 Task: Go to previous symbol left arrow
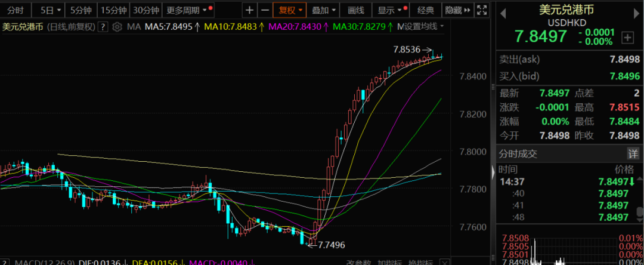tap(503, 14)
